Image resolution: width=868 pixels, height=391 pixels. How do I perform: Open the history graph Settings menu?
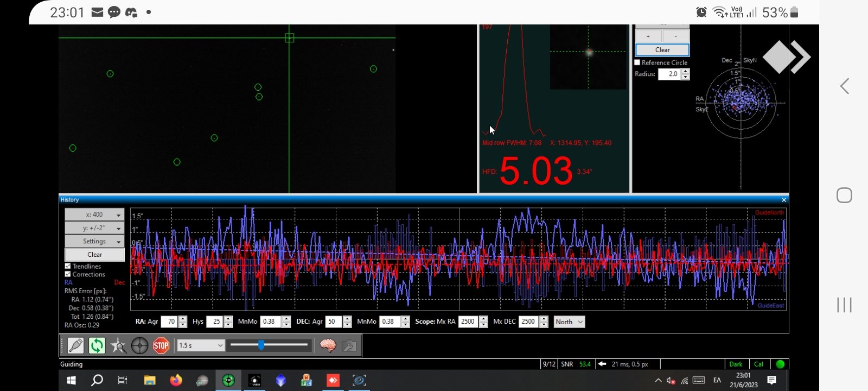(x=94, y=241)
